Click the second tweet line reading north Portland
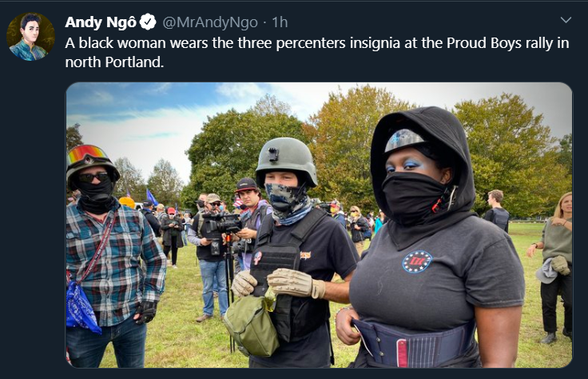This screenshot has width=588, height=379. click(x=114, y=62)
